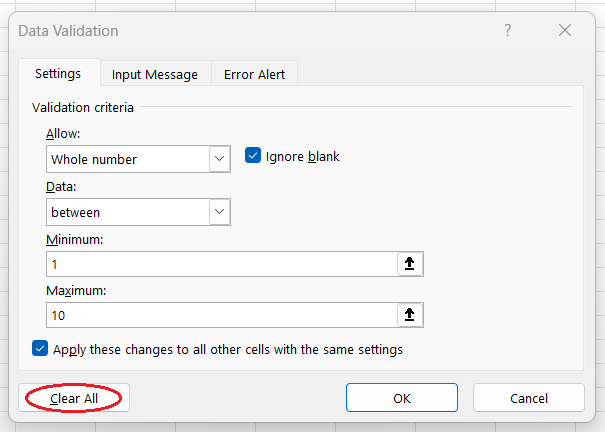Click into the Minimum value field
605x432 pixels.
[220, 264]
